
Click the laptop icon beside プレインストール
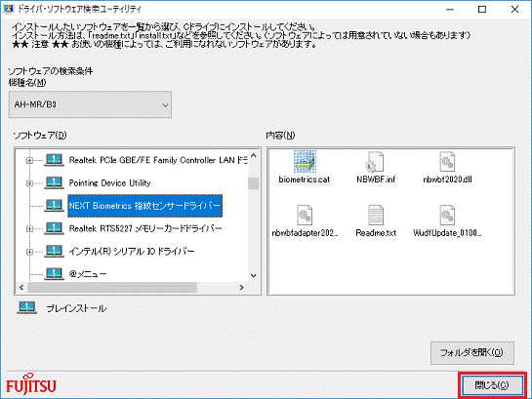click(x=26, y=307)
